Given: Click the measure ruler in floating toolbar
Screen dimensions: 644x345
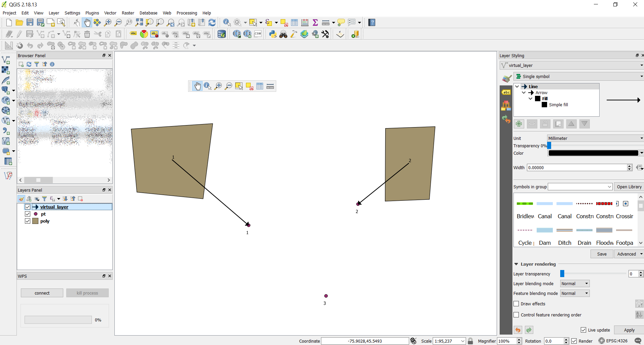Looking at the screenshot, I should (270, 86).
